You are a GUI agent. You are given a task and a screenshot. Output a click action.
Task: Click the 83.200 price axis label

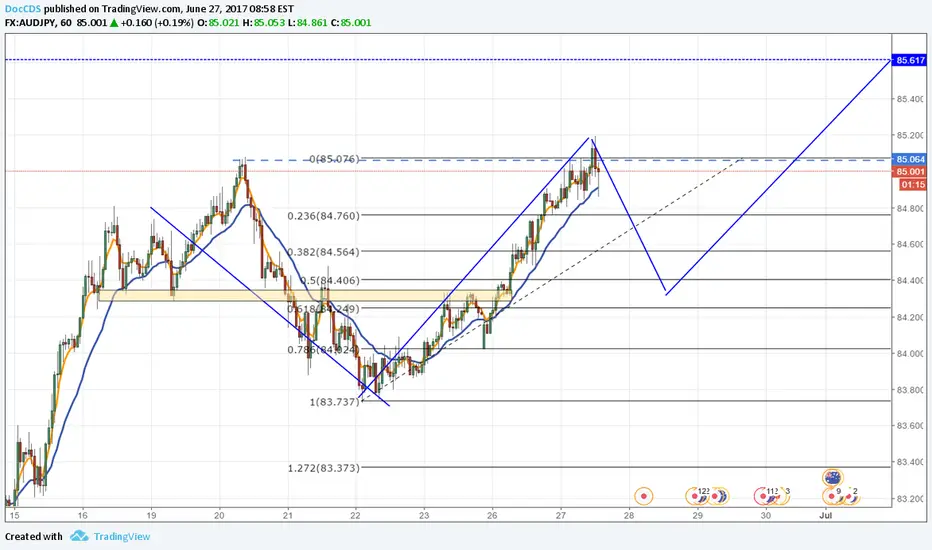(x=910, y=499)
